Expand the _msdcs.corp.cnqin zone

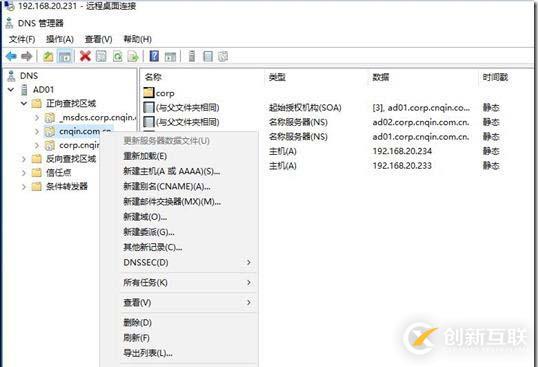click(37, 118)
